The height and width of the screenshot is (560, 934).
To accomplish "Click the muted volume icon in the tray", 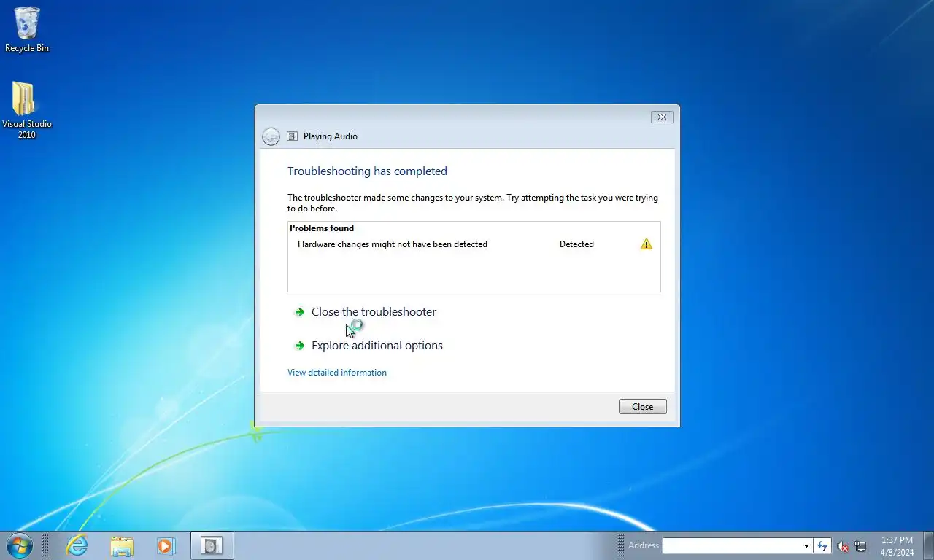I will (x=842, y=546).
